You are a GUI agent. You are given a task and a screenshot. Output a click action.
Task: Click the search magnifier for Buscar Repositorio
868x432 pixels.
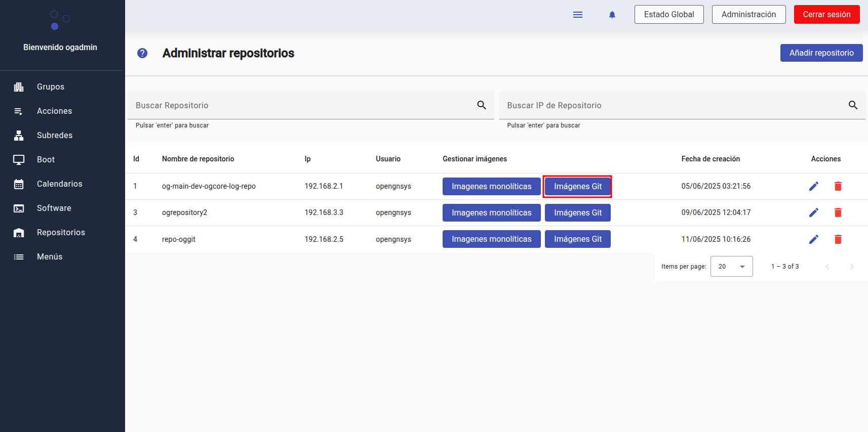(x=481, y=105)
